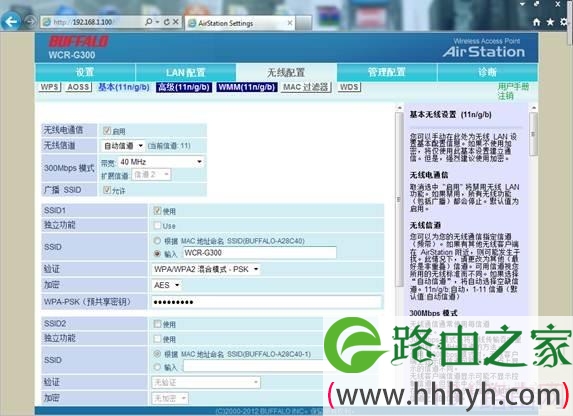573x416 pixels.
Task: Select SSID2 输入 radio button
Action: (x=157, y=366)
